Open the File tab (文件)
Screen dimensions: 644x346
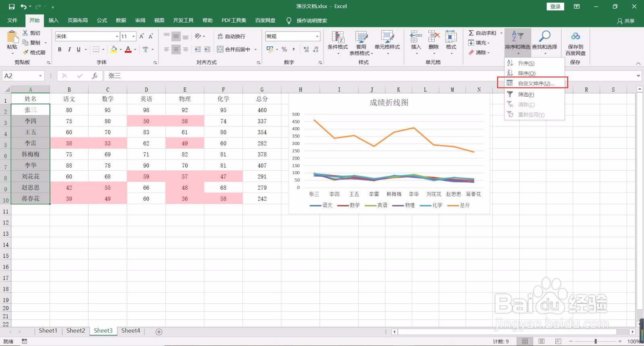pos(12,21)
